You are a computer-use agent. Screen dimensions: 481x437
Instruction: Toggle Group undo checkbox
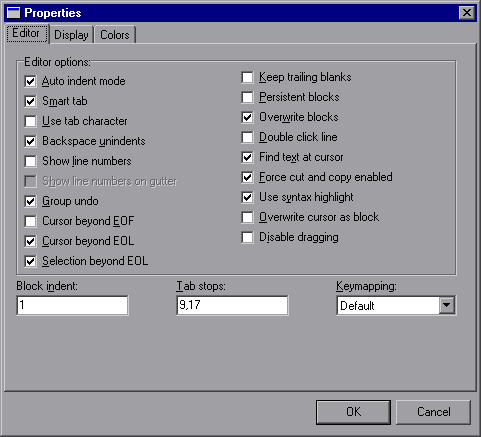pos(30,201)
